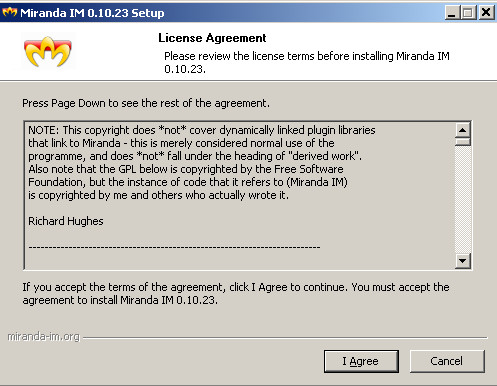Screen dimensions: 497x386
Task: Click the 'Press Page Down' instruction text
Action: (146, 103)
